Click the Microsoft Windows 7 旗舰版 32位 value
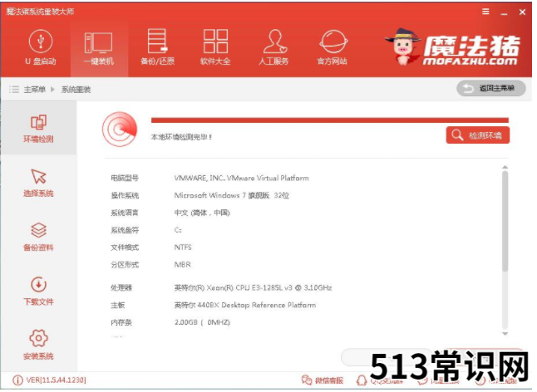This screenshot has height=392, width=537. point(232,195)
